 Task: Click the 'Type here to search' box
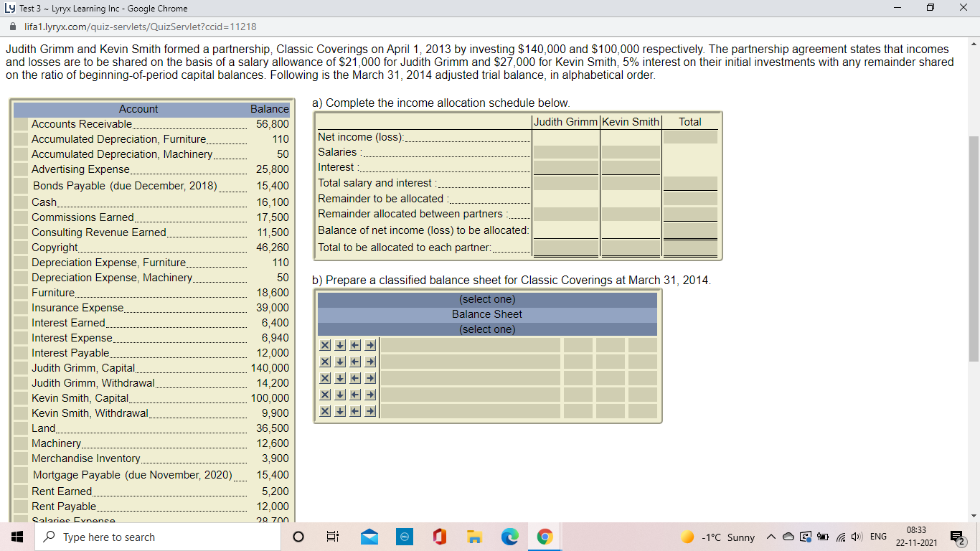[158, 536]
